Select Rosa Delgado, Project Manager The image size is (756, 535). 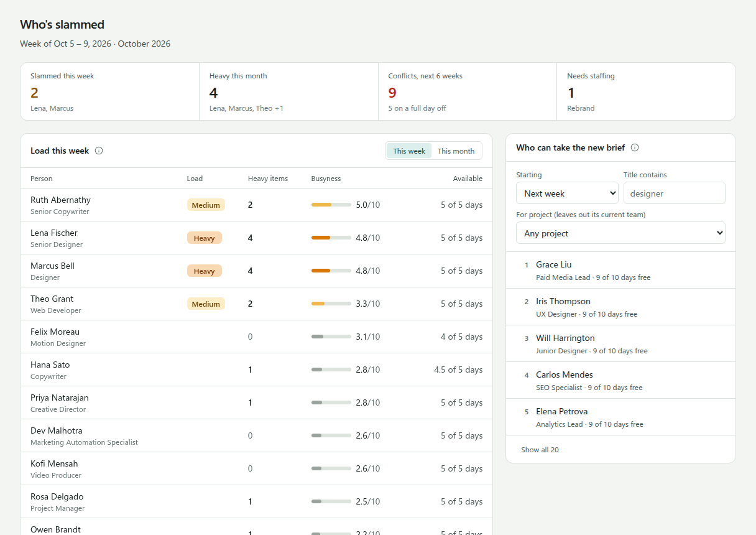(x=256, y=501)
